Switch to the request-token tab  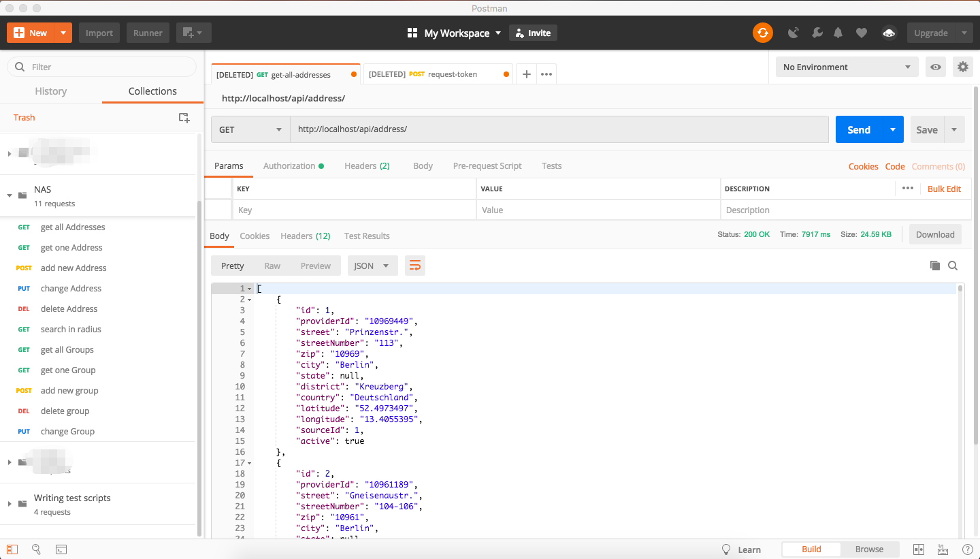tap(438, 74)
